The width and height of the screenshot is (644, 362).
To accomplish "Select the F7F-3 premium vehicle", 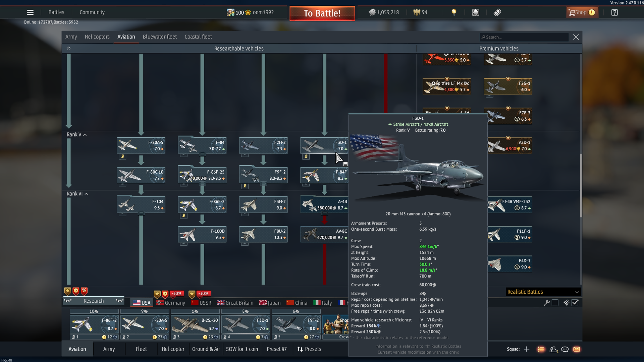I will click(508, 116).
